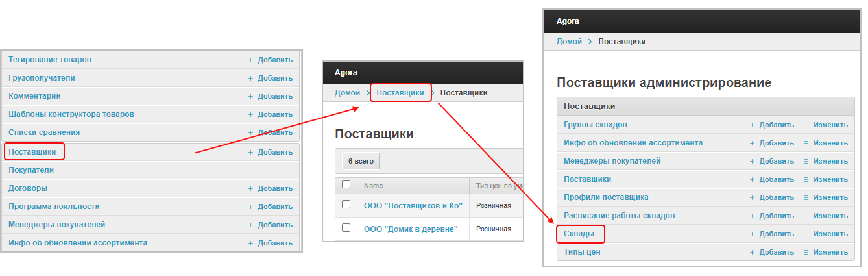Click Добавить plus icon for Типы цен

click(x=753, y=252)
